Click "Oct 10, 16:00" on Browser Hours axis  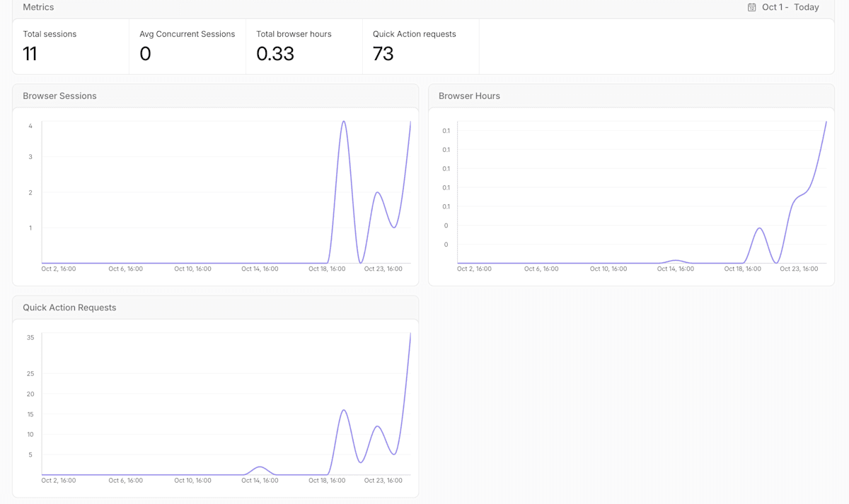[608, 269]
